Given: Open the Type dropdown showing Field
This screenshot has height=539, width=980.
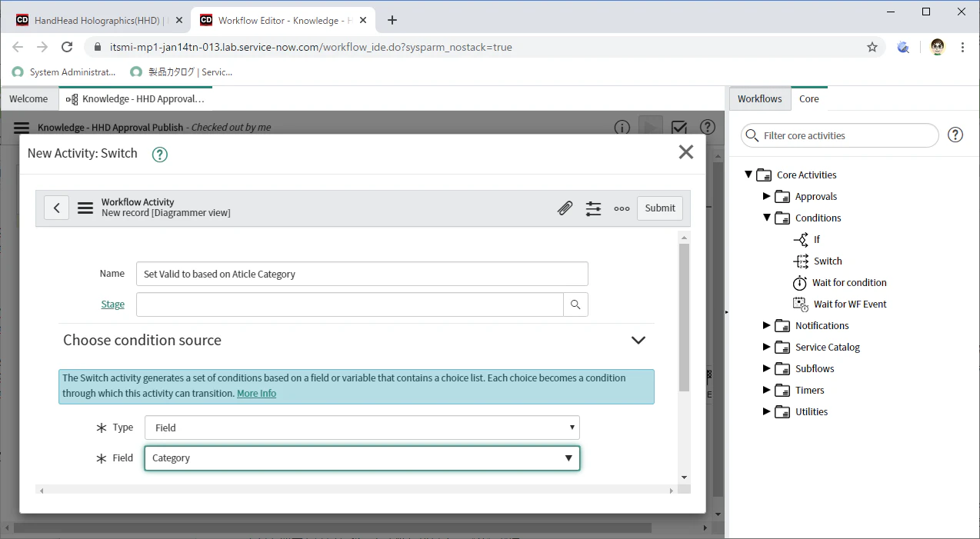Looking at the screenshot, I should [362, 428].
